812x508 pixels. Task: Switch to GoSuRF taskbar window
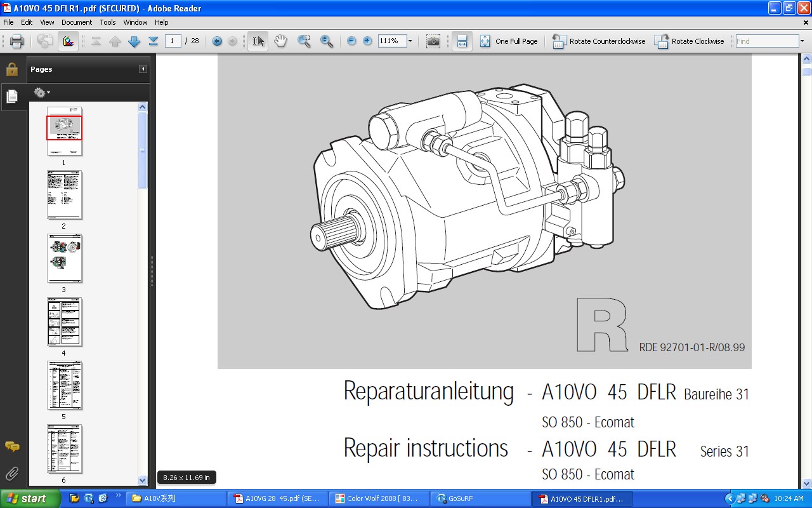tap(481, 498)
